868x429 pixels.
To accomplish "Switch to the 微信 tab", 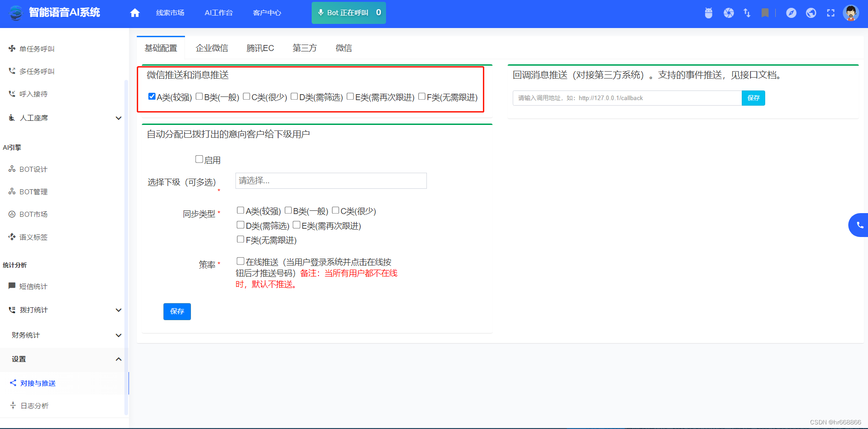I will point(344,48).
